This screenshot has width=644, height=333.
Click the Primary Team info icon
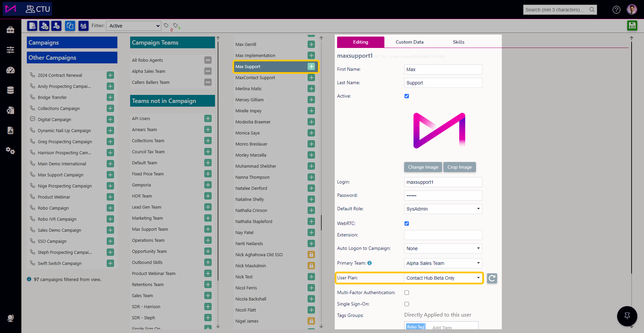[370, 263]
